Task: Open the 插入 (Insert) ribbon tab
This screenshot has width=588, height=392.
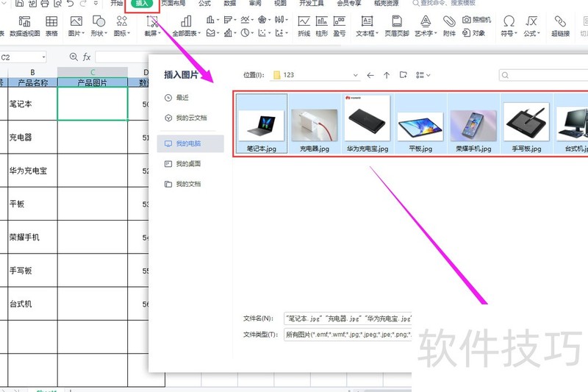Action: (x=141, y=4)
